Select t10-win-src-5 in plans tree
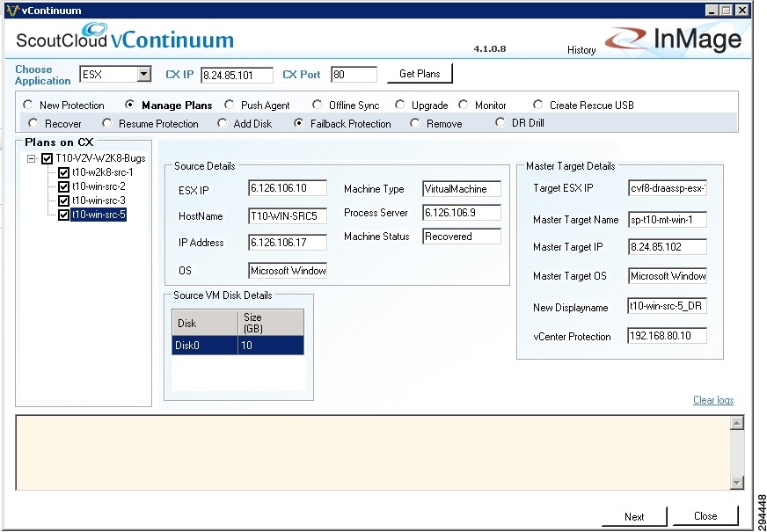The height and width of the screenshot is (532, 767). pos(99,215)
